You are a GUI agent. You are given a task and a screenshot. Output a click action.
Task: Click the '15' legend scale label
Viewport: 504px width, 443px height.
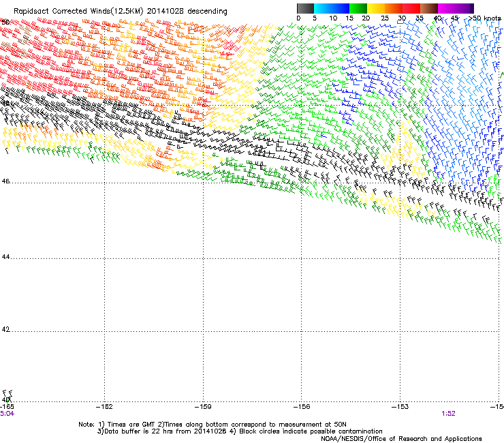(x=349, y=18)
